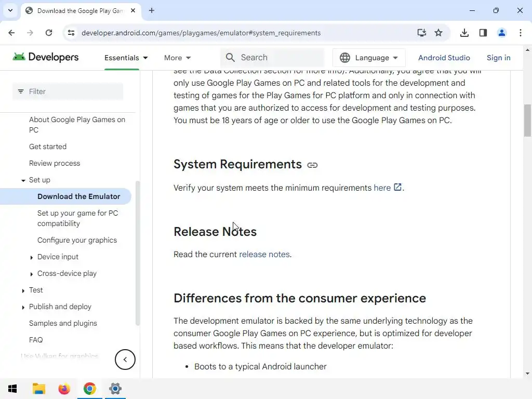The width and height of the screenshot is (532, 399).
Task: Click the install app icon in address bar
Action: [421, 33]
